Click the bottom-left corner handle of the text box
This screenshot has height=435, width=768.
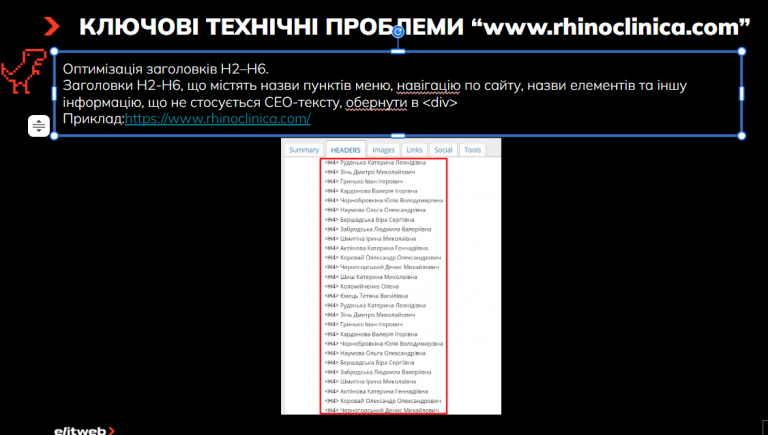tap(54, 136)
